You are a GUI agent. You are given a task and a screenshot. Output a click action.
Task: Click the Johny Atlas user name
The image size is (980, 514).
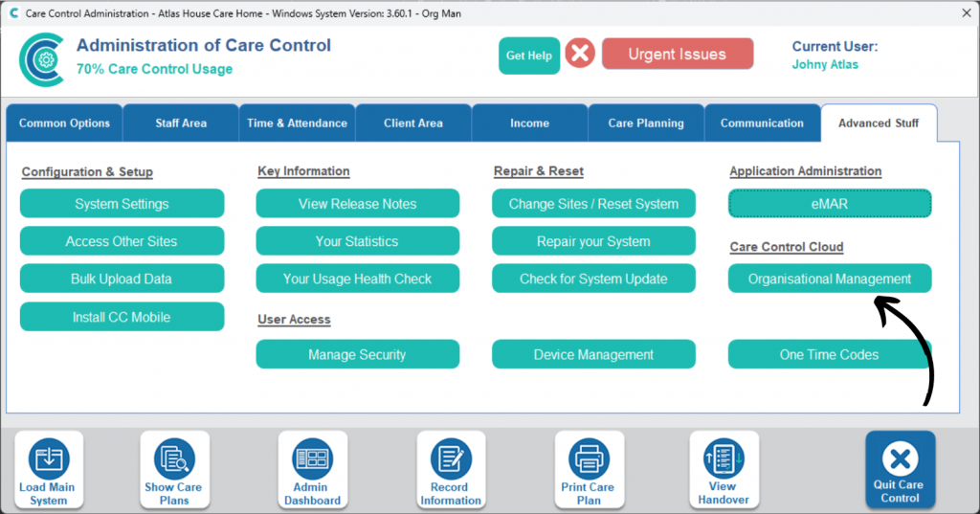coord(825,64)
